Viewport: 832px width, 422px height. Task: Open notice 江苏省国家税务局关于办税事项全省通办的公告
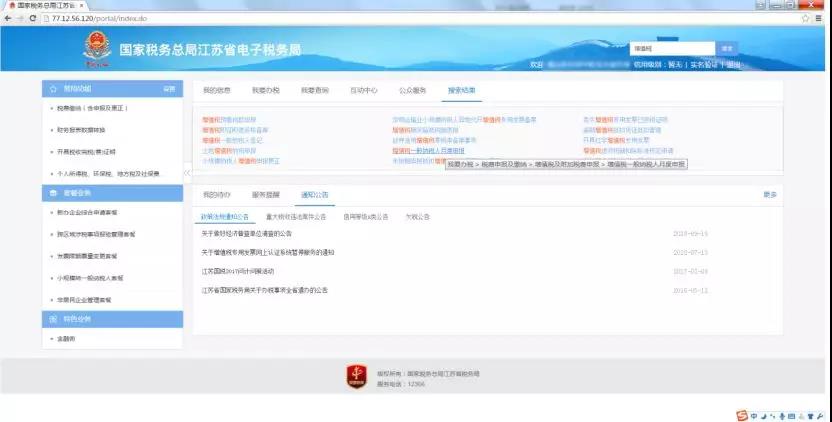(265, 290)
